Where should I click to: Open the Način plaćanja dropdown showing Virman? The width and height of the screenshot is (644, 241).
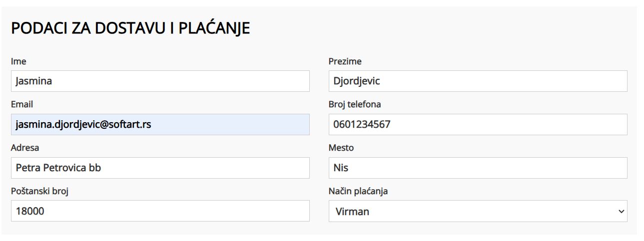pyautogui.click(x=478, y=211)
